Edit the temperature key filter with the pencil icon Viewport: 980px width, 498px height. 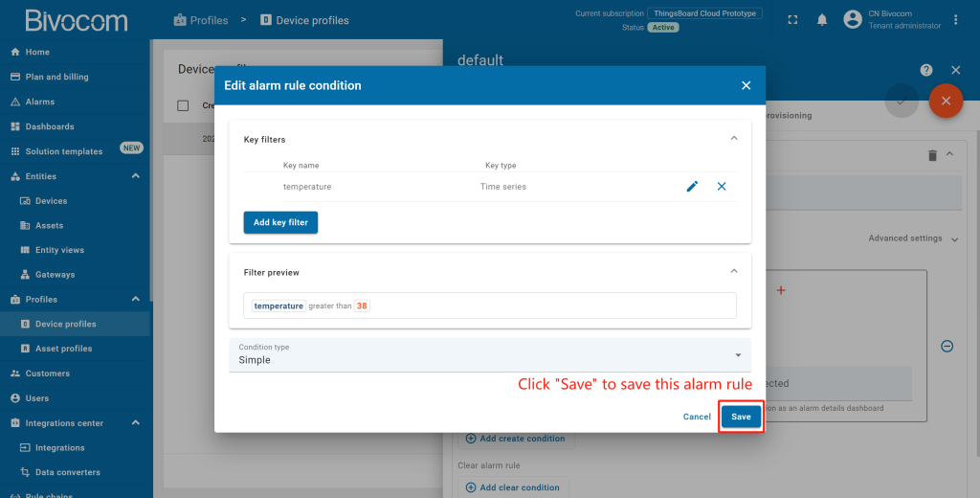coord(692,187)
